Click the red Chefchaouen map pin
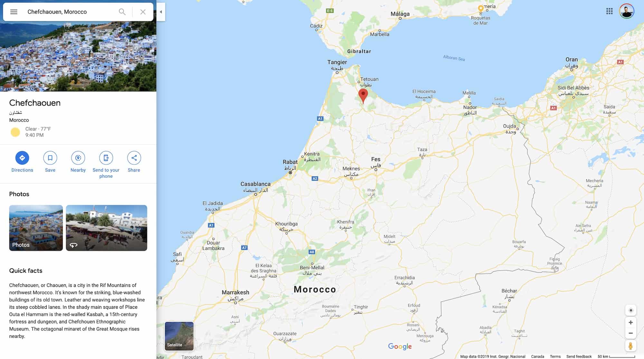This screenshot has height=359, width=644. [x=363, y=96]
